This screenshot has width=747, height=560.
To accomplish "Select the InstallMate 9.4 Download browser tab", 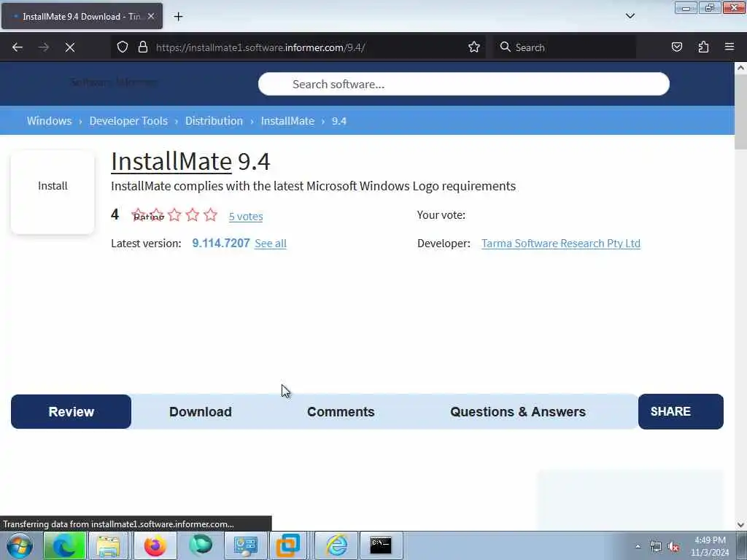I will [x=82, y=16].
